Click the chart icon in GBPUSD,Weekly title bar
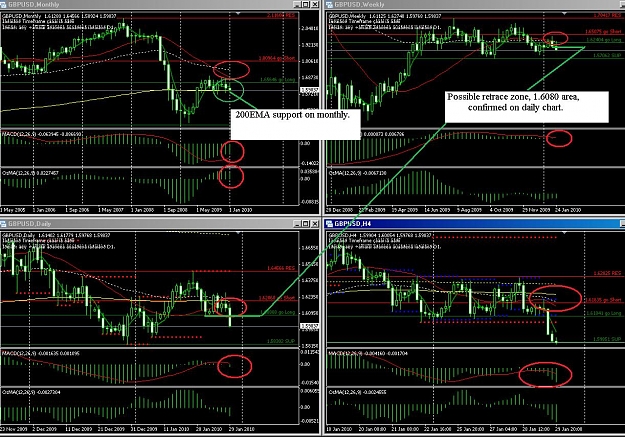This screenshot has height=438, width=625. pos(330,4)
